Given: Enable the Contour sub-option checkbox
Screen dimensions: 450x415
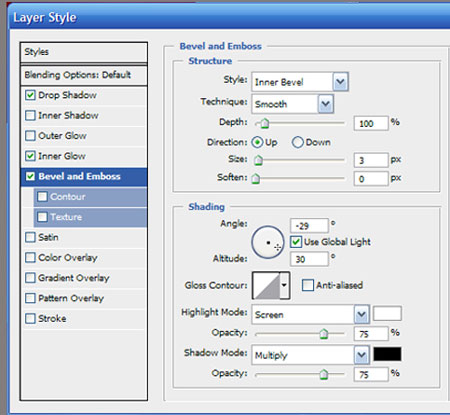Looking at the screenshot, I should 42,197.
